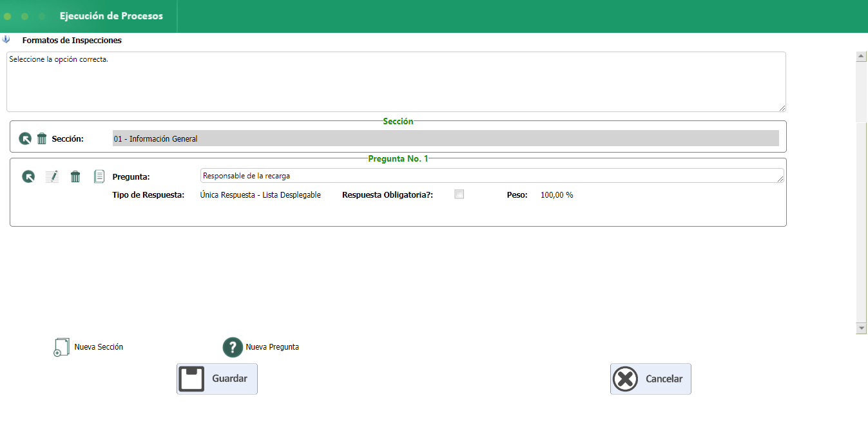
Task: Select the 01 - Información General section field
Action: (x=446, y=138)
